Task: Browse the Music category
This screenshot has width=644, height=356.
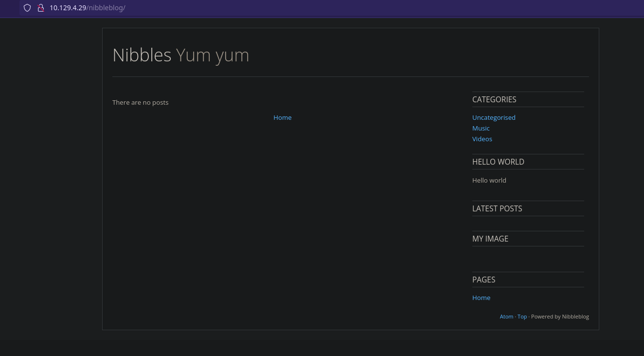Action: (481, 128)
